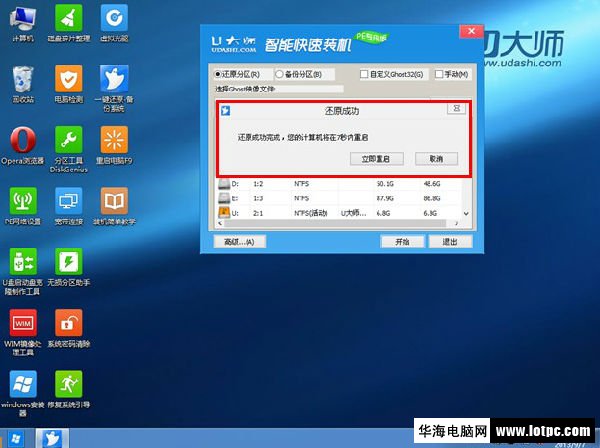The width and height of the screenshot is (600, 448).
Task: Launch 系统密码清除 icon
Action: click(68, 329)
